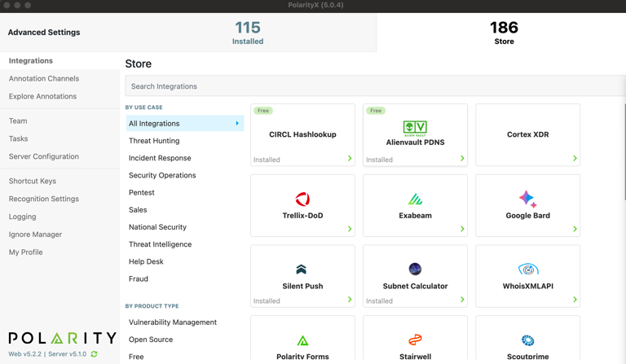Open Google Bard via its green arrow

pyautogui.click(x=575, y=229)
